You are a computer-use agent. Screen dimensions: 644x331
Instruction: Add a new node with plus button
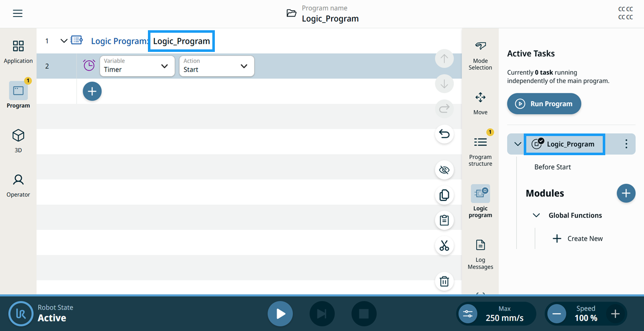[92, 91]
